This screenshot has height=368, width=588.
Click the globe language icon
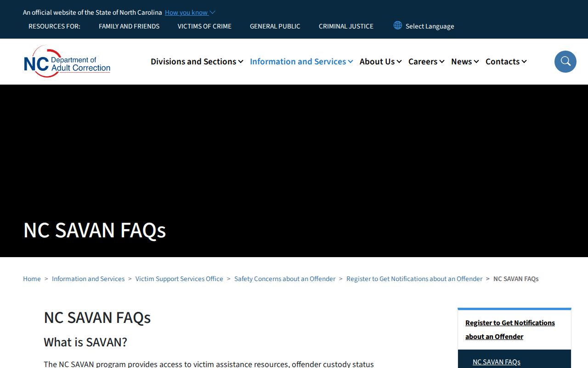(x=398, y=25)
